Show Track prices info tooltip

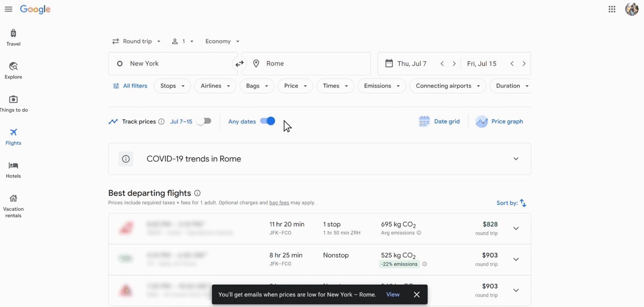tap(162, 122)
